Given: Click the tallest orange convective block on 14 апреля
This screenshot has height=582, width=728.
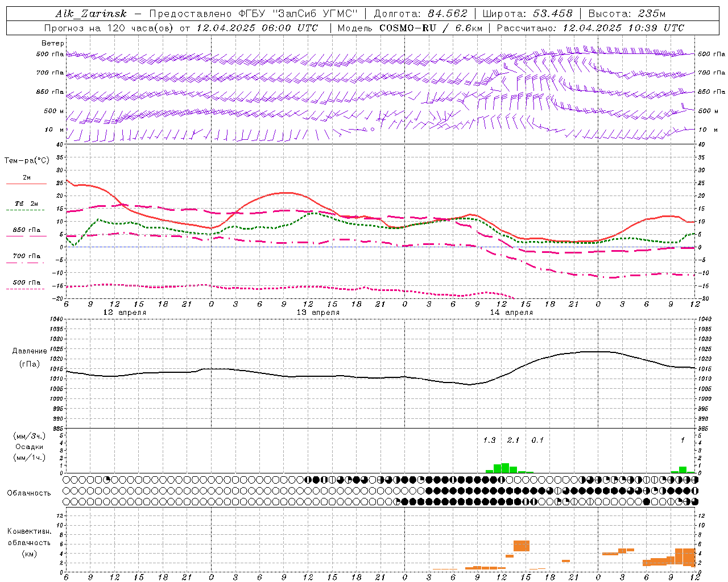Looking at the screenshot, I should click(x=522, y=546).
